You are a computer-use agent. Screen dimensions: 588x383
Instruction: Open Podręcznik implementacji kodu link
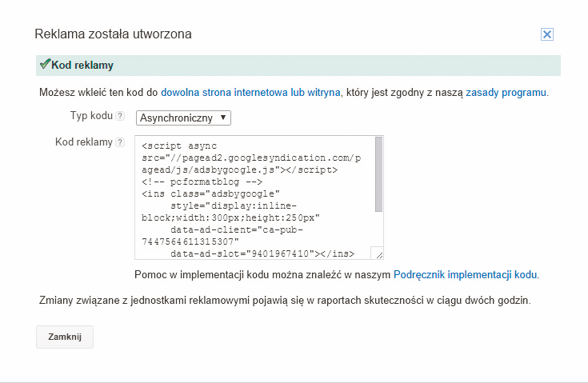pos(465,275)
